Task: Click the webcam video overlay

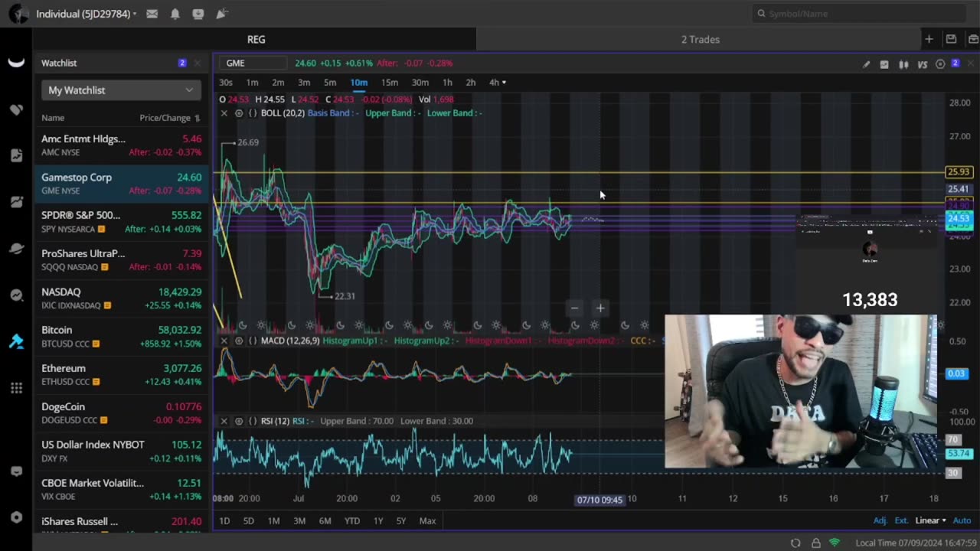Action: coord(801,391)
